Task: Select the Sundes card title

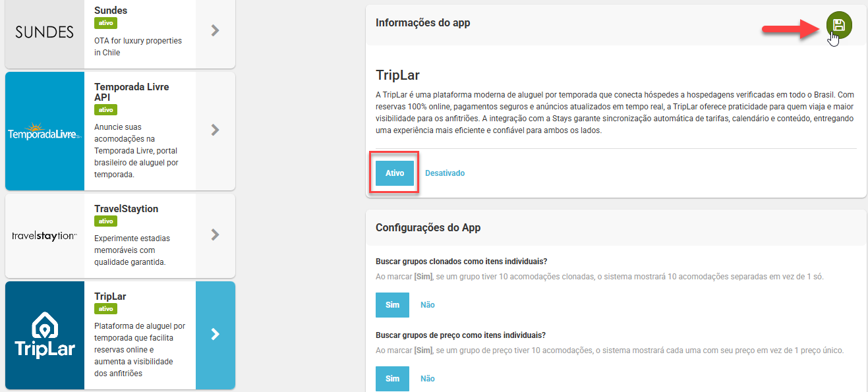Action: (x=111, y=11)
